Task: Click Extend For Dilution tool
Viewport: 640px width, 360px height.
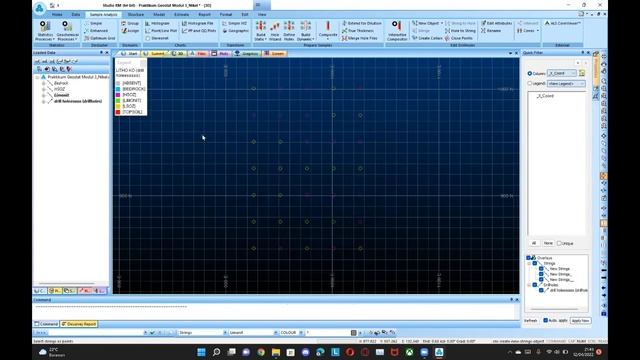Action: 362,23
